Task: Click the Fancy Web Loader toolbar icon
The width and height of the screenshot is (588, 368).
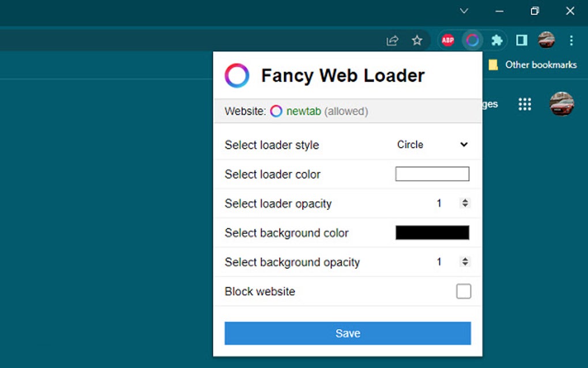Action: click(x=473, y=40)
